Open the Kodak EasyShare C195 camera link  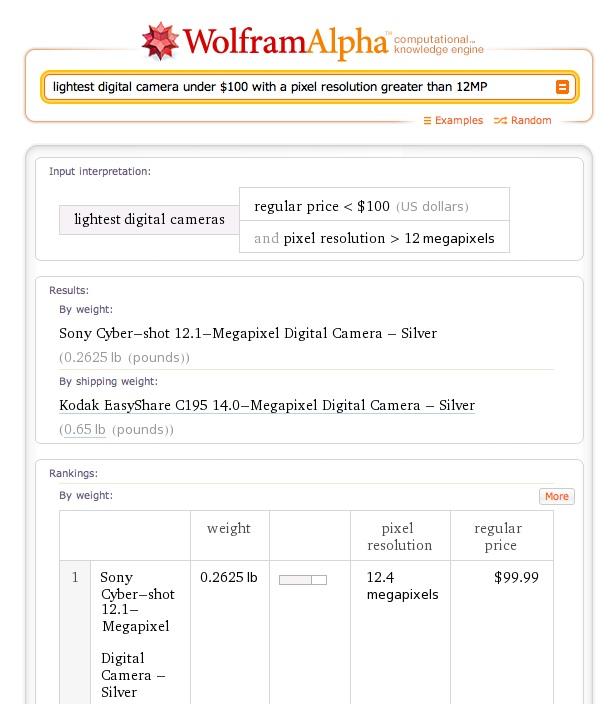[x=267, y=405]
